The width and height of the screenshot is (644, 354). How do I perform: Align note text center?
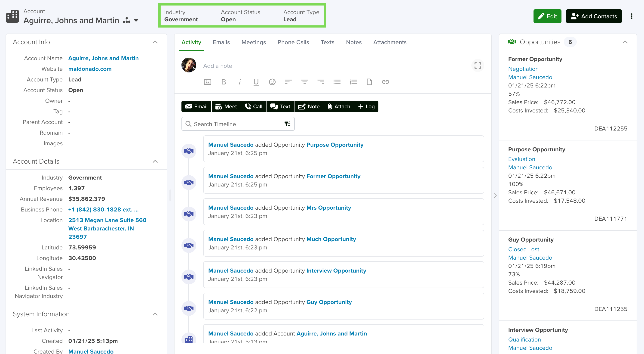[304, 82]
